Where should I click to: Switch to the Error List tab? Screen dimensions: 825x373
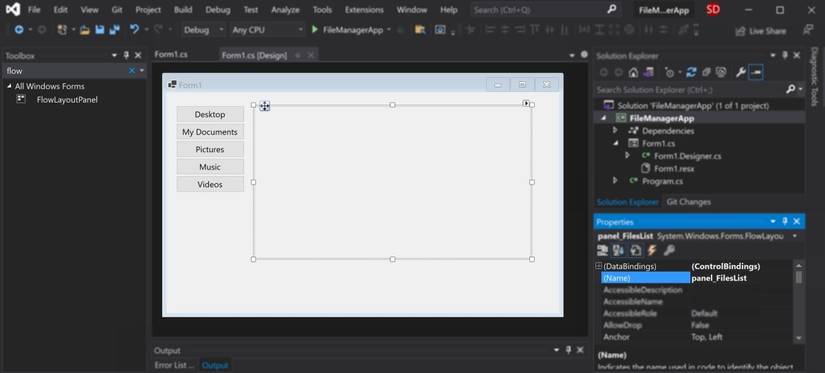click(174, 365)
